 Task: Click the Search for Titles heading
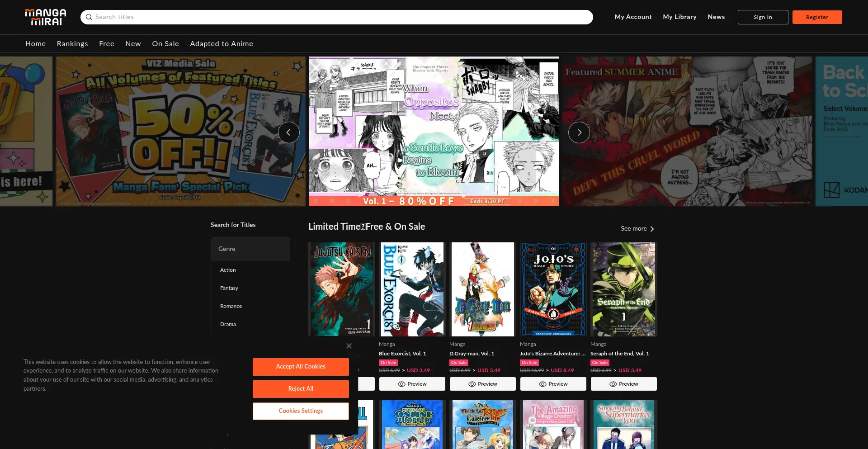233,225
